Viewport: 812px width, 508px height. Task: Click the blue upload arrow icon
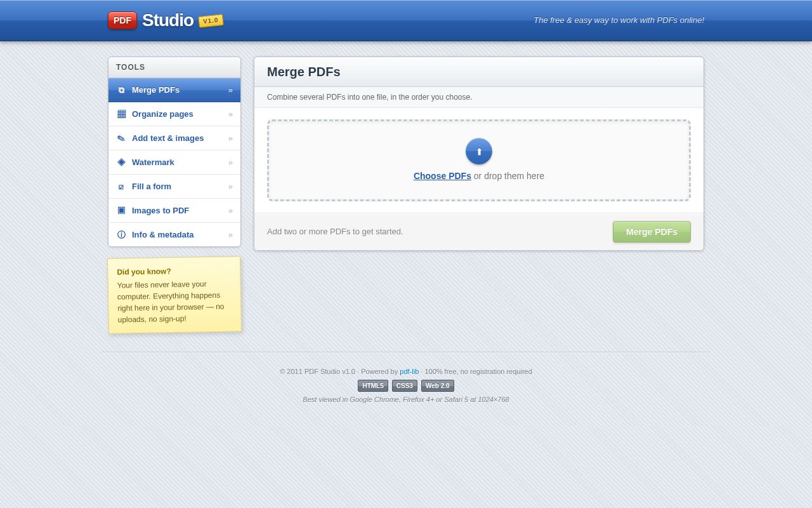(479, 151)
